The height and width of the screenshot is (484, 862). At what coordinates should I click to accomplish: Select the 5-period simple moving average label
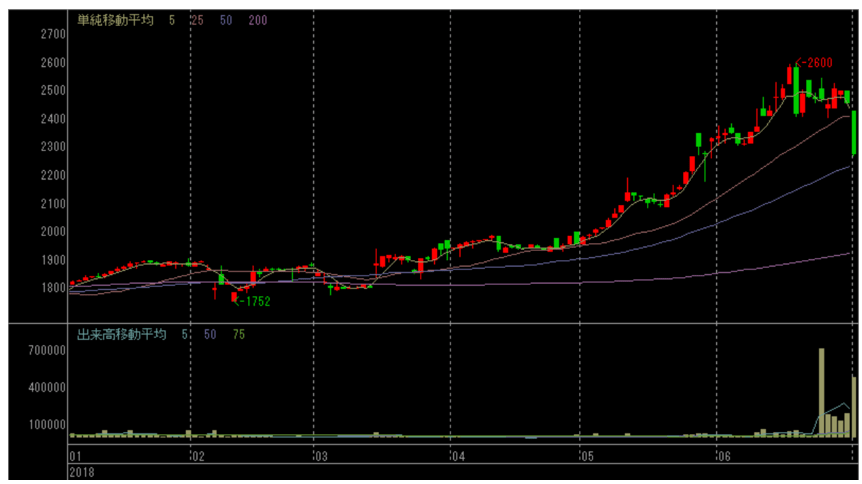point(172,19)
